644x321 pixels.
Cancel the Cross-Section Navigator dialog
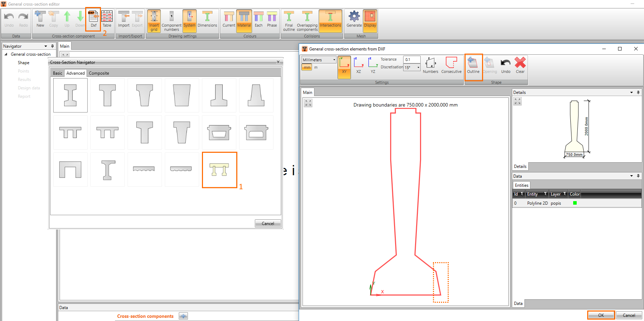coord(268,224)
